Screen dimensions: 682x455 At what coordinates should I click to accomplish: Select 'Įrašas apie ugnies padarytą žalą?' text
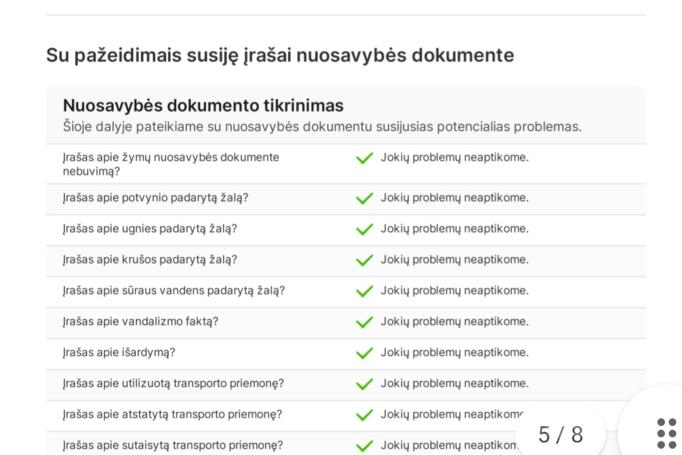[149, 229]
